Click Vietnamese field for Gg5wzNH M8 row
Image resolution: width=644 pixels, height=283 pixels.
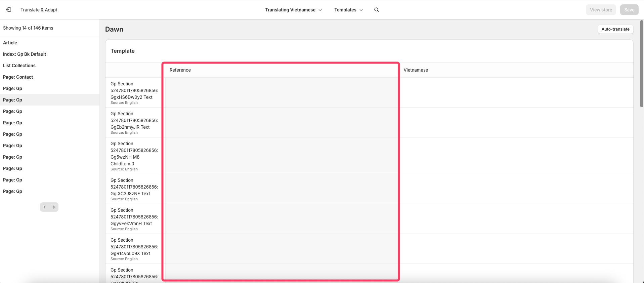[x=516, y=155]
